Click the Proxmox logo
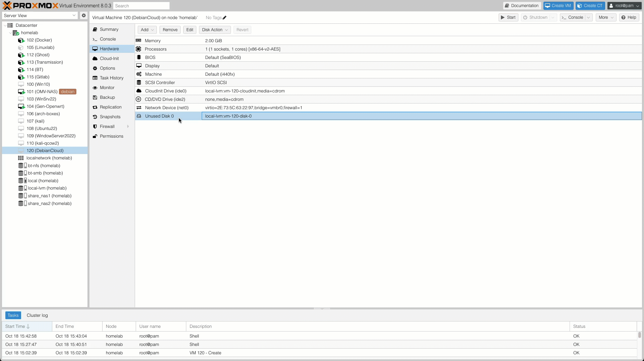 tap(30, 5)
